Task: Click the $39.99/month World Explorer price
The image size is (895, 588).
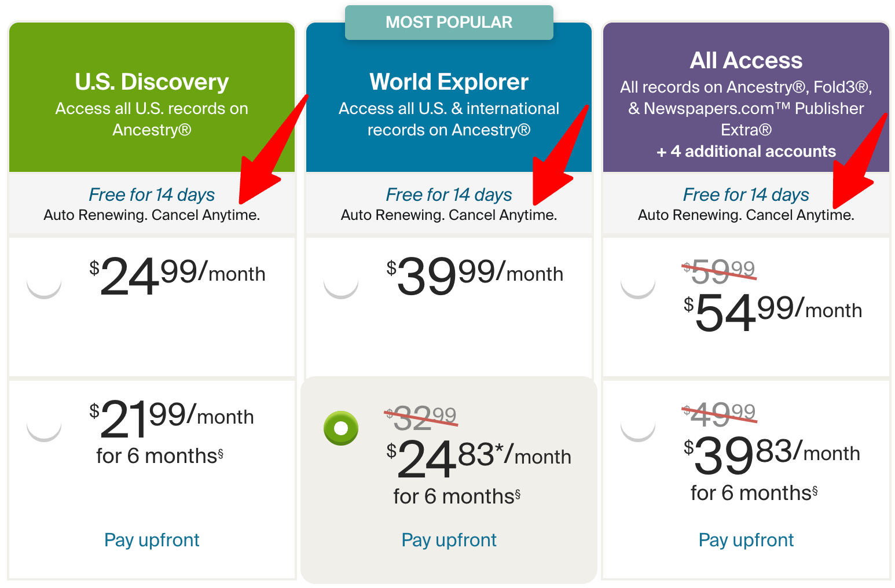Action: (x=475, y=276)
